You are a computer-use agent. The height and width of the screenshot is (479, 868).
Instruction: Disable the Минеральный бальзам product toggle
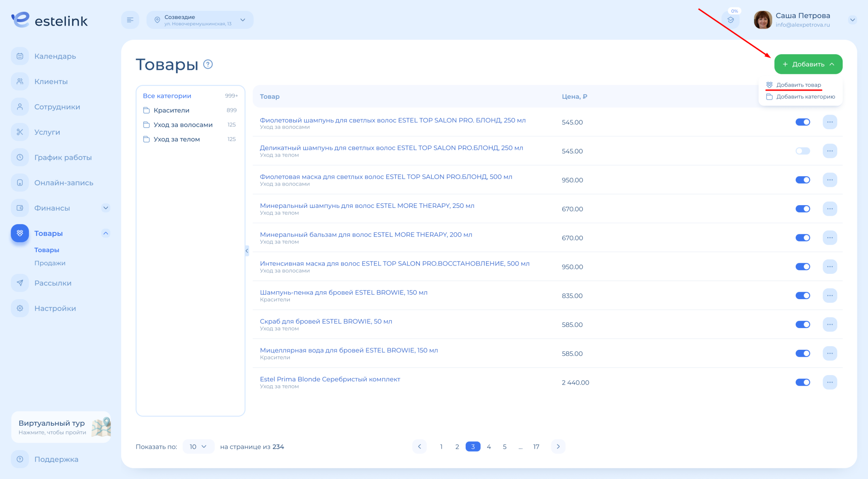[x=803, y=238]
